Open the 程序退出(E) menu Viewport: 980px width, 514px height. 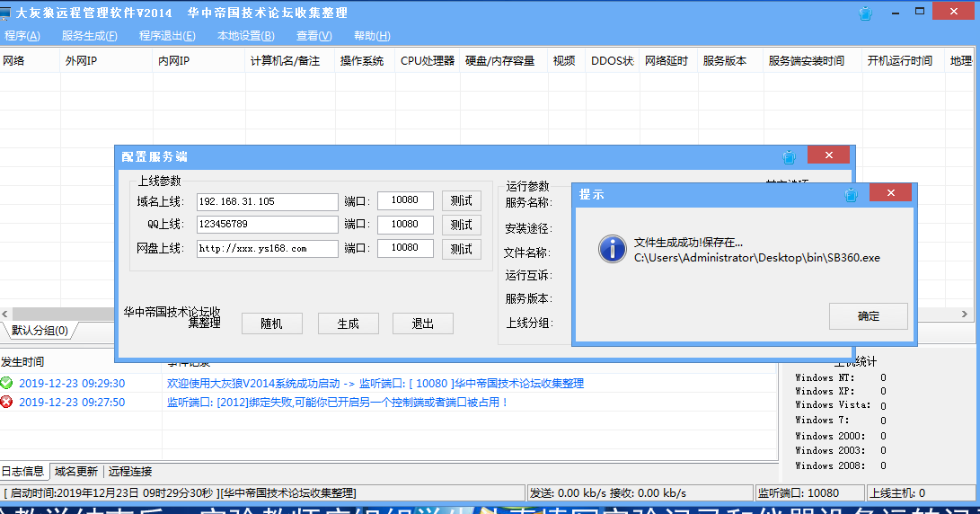point(167,36)
